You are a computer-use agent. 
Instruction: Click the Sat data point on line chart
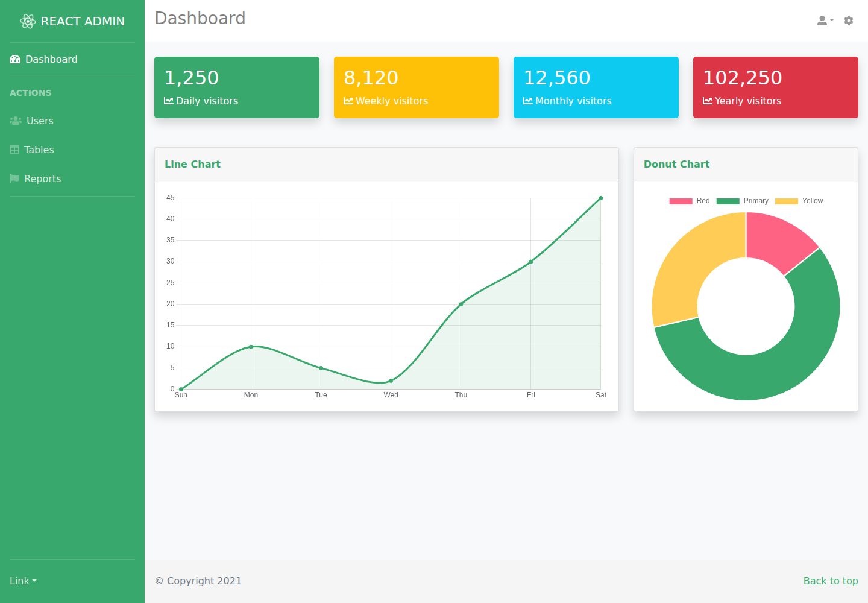tap(601, 198)
